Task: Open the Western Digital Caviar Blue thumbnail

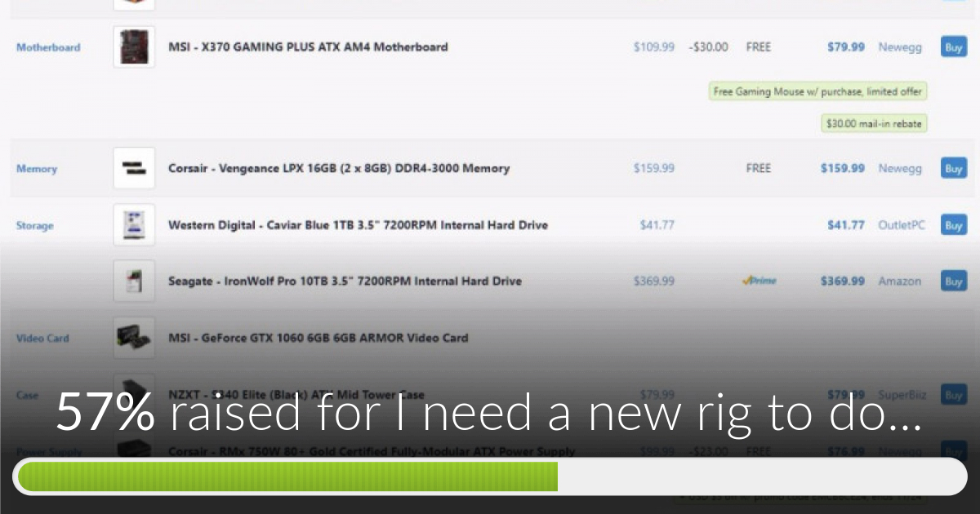Action: pyautogui.click(x=134, y=225)
